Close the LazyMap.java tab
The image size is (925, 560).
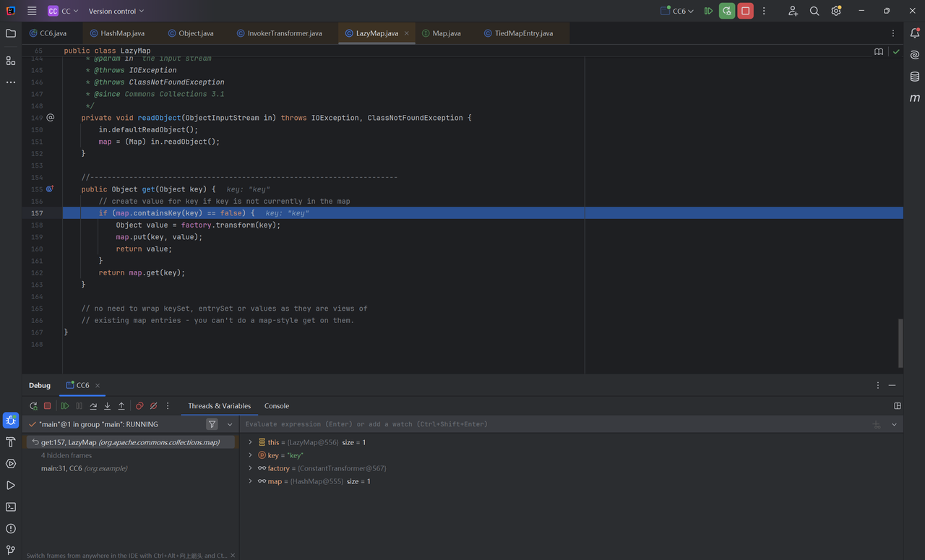(407, 33)
